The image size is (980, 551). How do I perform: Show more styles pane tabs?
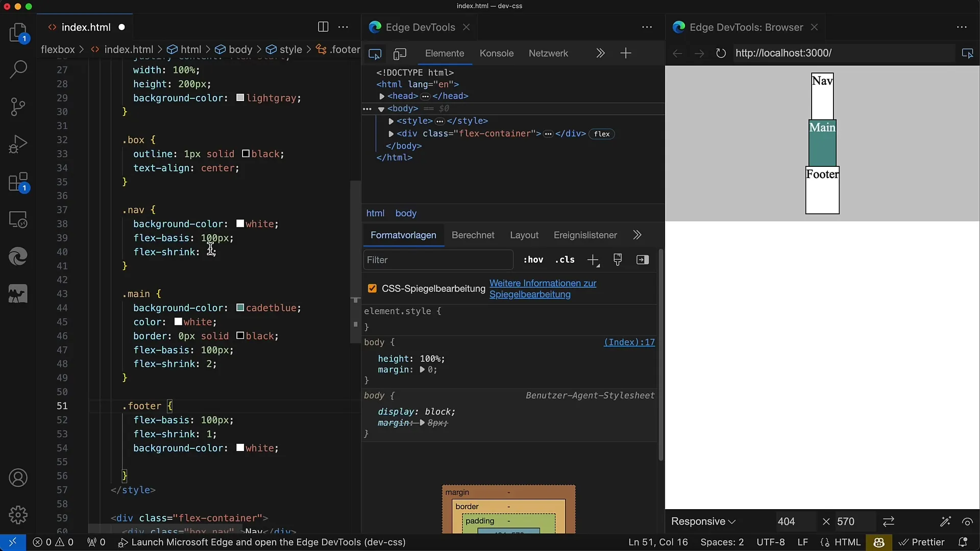tap(637, 235)
